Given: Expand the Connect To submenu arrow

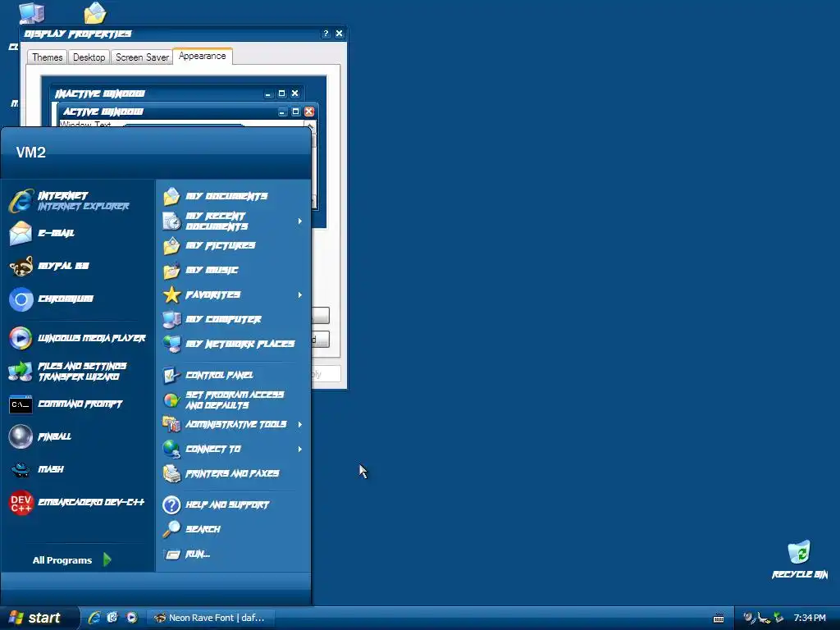Looking at the screenshot, I should [x=300, y=449].
